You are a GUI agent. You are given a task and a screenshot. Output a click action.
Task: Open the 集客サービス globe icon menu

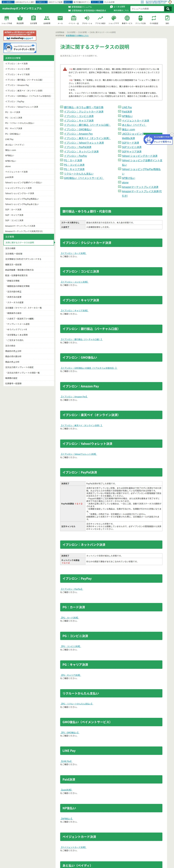(127, 20)
